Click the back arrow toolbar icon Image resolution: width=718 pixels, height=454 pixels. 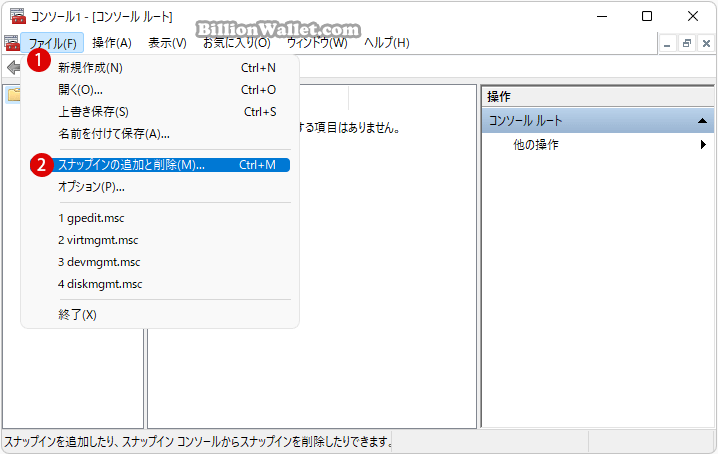(x=13, y=68)
